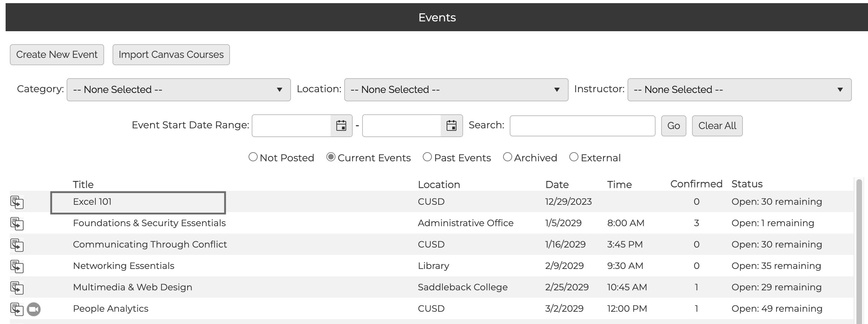Open calendar picker for start date
Viewport: 868px width, 324px height.
click(x=341, y=126)
